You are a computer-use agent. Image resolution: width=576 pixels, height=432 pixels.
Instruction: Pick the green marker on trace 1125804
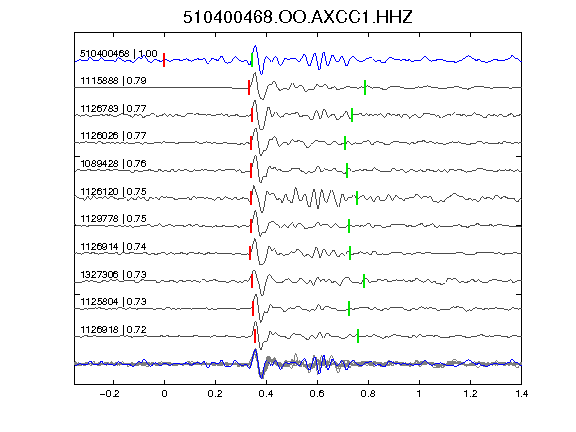(349, 308)
